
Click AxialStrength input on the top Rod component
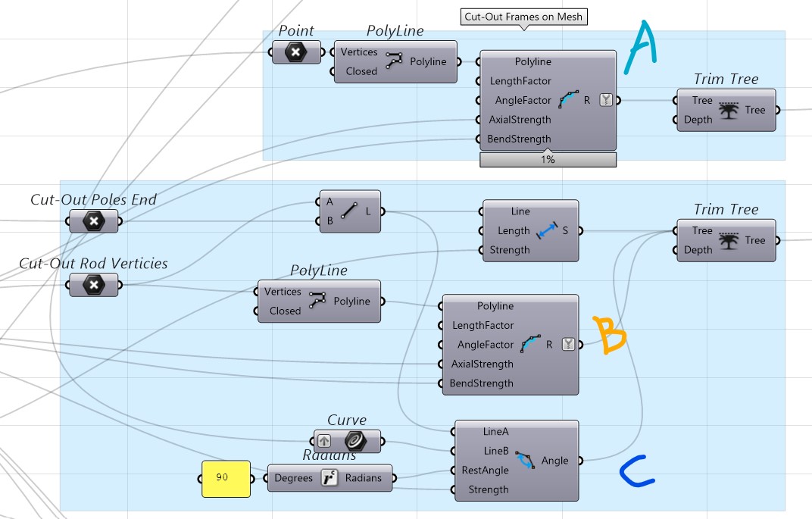(x=520, y=120)
